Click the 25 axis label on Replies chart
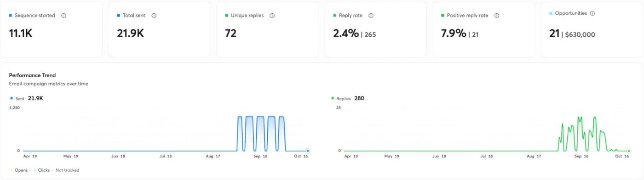 339,107
